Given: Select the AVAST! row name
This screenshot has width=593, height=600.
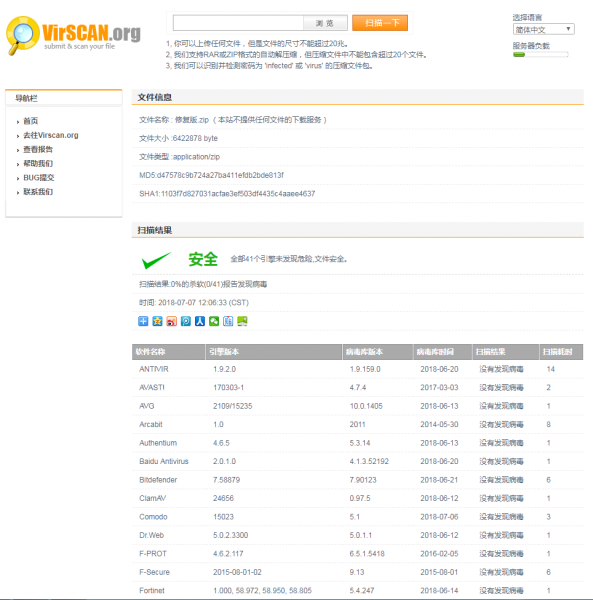Looking at the screenshot, I should pos(152,388).
